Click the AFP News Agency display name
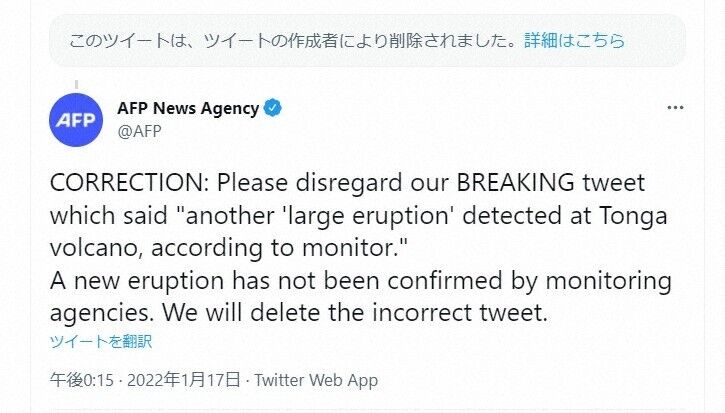This screenshot has height=413, width=725. click(x=188, y=108)
